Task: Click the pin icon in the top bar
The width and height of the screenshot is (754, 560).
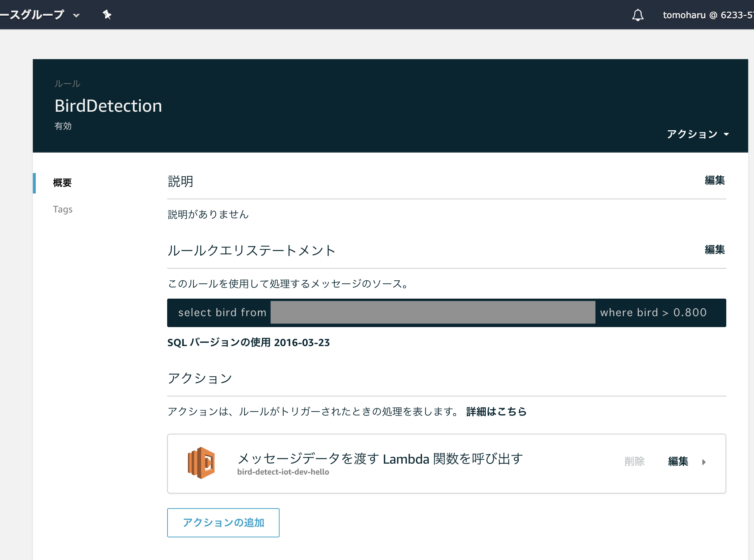Action: (x=107, y=15)
